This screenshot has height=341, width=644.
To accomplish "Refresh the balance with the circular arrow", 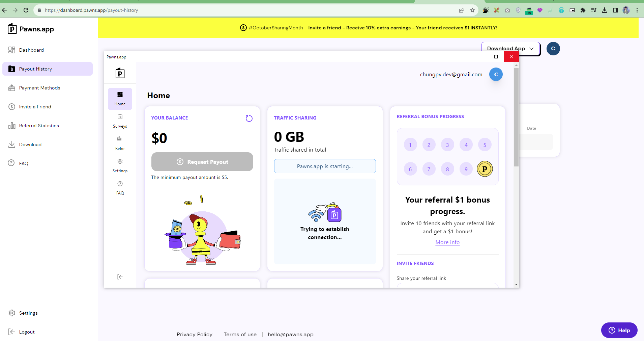I will point(249,118).
